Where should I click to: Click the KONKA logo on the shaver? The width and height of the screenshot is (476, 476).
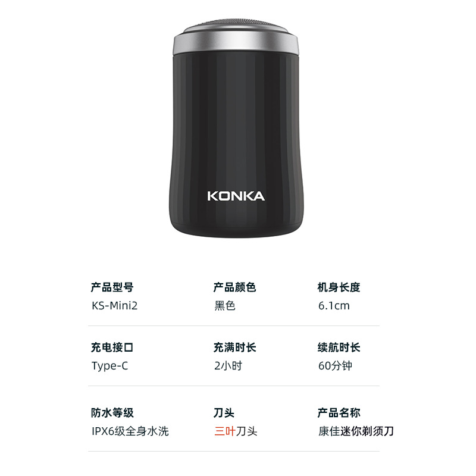(236, 196)
